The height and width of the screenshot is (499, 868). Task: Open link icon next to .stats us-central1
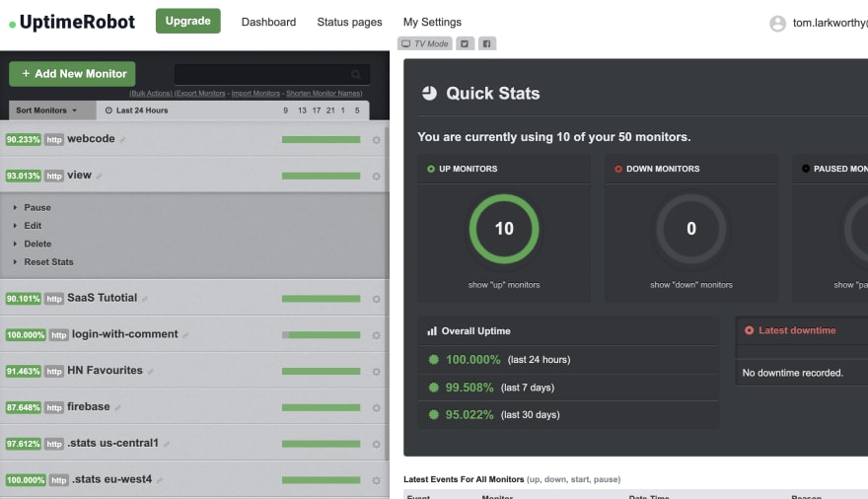166,444
